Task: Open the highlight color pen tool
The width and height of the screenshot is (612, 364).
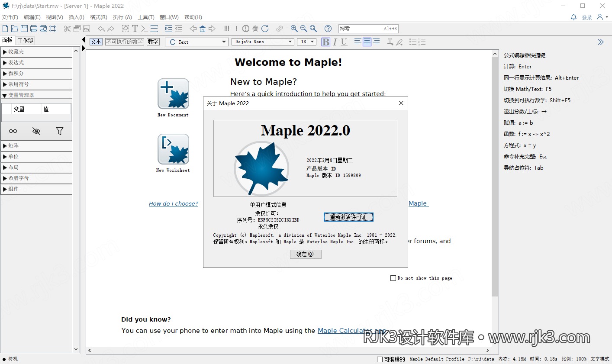Action: 399,42
